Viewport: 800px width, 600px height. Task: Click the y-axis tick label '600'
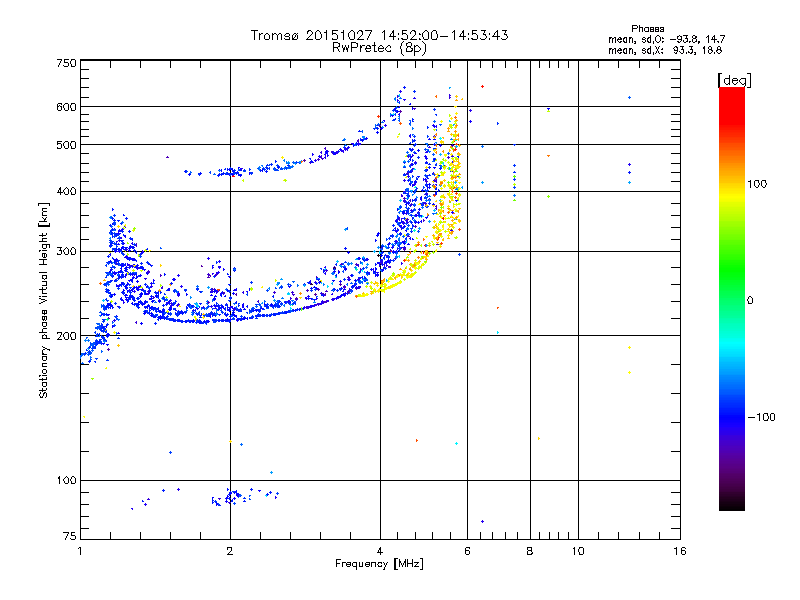[x=66, y=107]
